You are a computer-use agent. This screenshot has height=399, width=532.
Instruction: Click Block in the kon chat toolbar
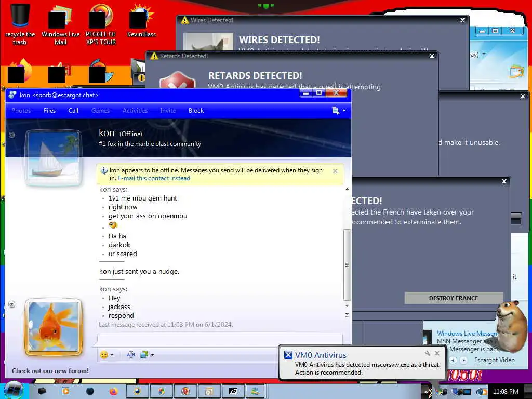[x=196, y=111]
